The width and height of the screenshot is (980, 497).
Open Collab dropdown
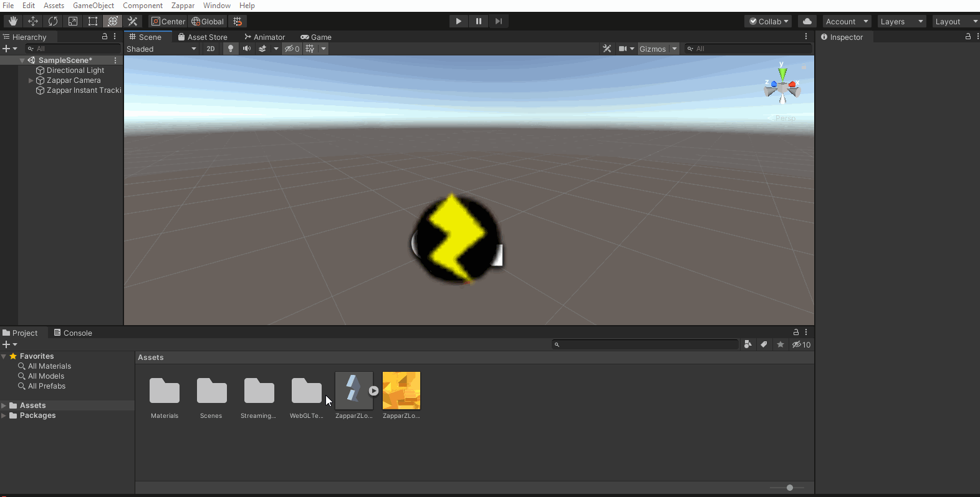tap(769, 21)
